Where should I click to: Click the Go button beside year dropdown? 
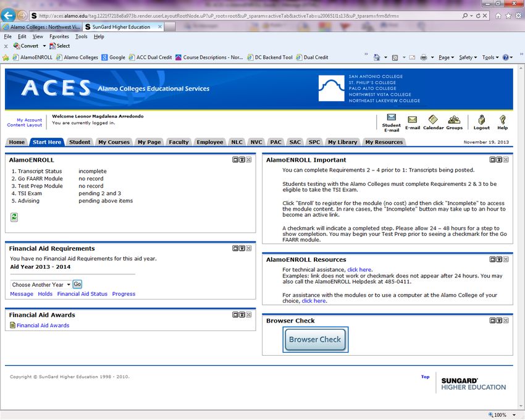77,284
